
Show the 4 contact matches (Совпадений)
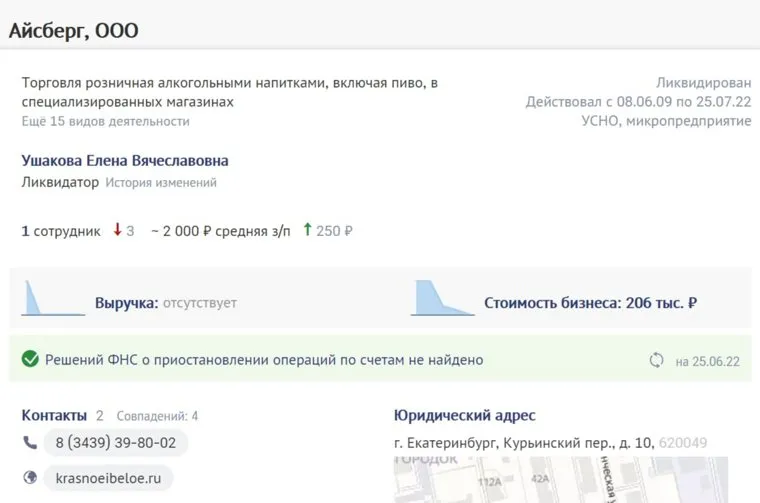pos(157,415)
